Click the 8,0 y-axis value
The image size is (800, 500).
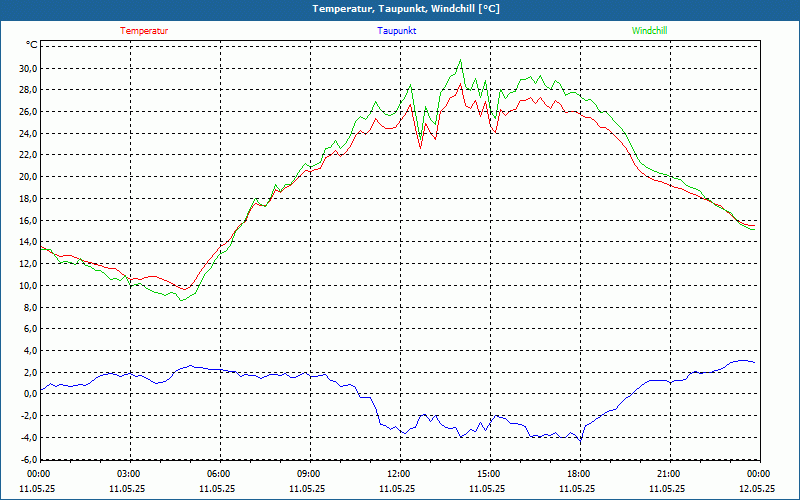pos(31,307)
